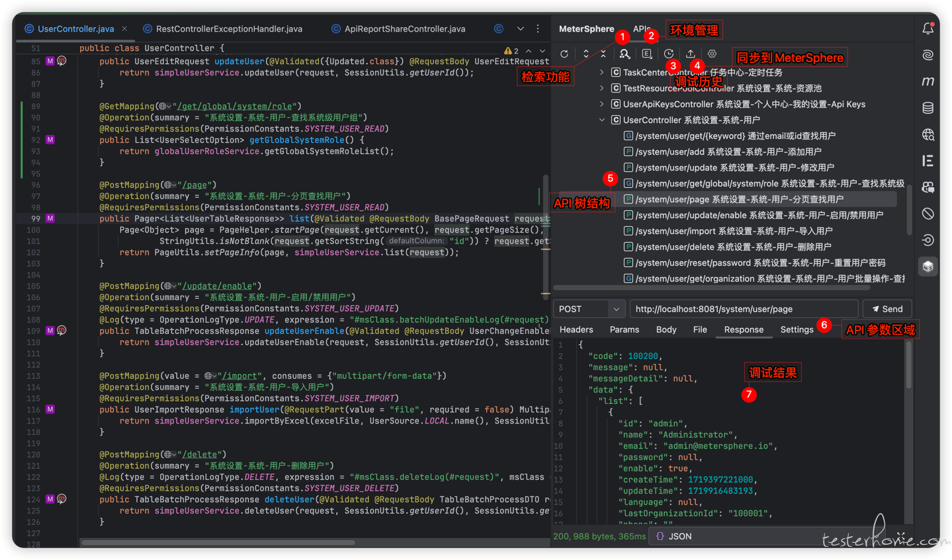Image resolution: width=952 pixels, height=560 pixels.
Task: Click the editor horizontal scrollbar
Action: pyautogui.click(x=218, y=543)
